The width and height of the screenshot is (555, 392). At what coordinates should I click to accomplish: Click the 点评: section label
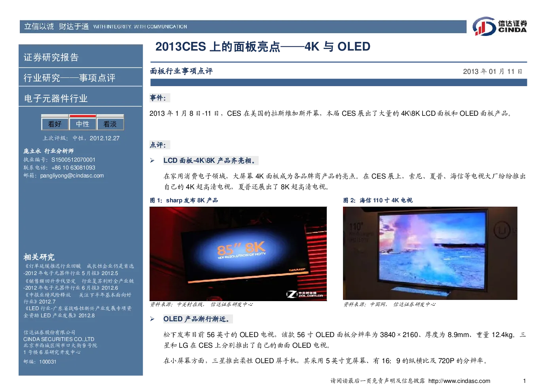point(158,145)
